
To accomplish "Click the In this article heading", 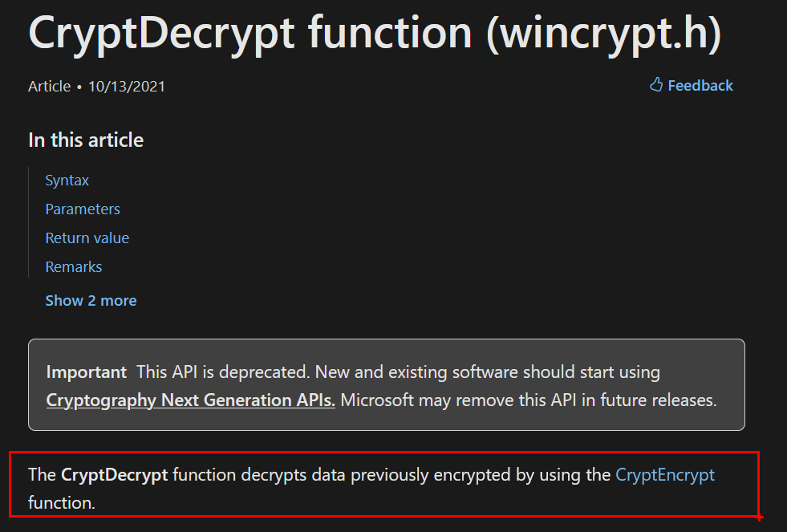I will point(86,140).
